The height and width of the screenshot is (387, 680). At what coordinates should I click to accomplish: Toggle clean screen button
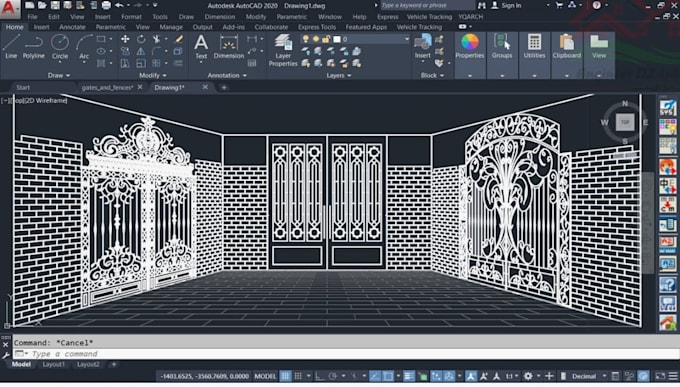point(660,376)
